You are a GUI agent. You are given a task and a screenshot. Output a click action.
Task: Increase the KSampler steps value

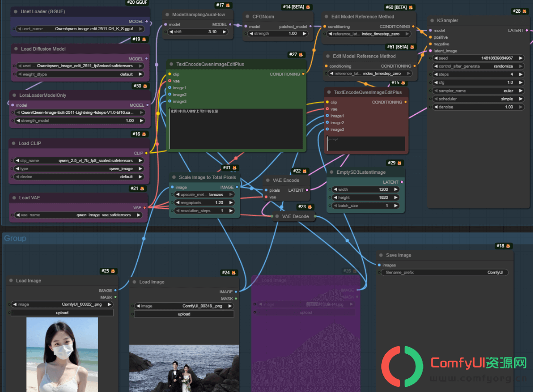[x=520, y=75]
